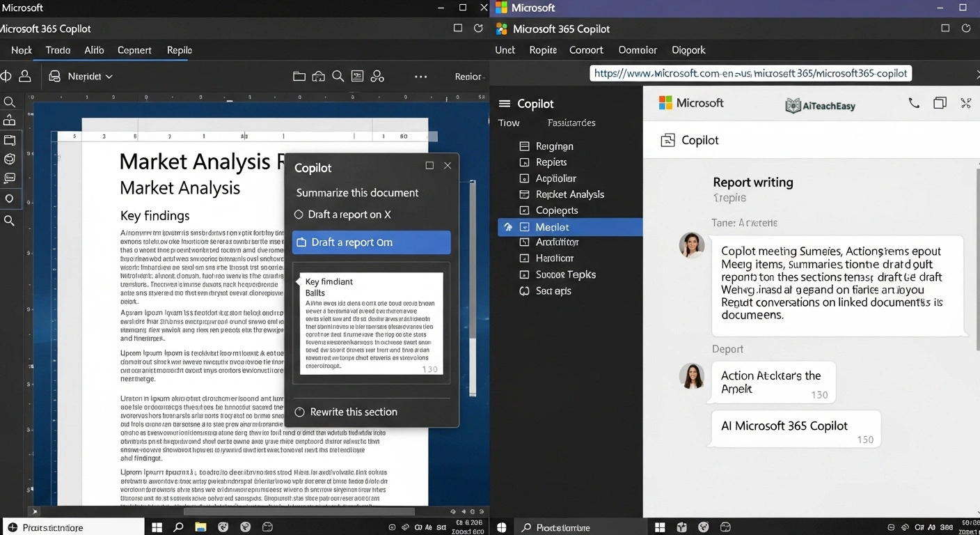Screen dimensions: 980x535
Task: Switch to the Repile ribbon tab
Action: pos(178,50)
